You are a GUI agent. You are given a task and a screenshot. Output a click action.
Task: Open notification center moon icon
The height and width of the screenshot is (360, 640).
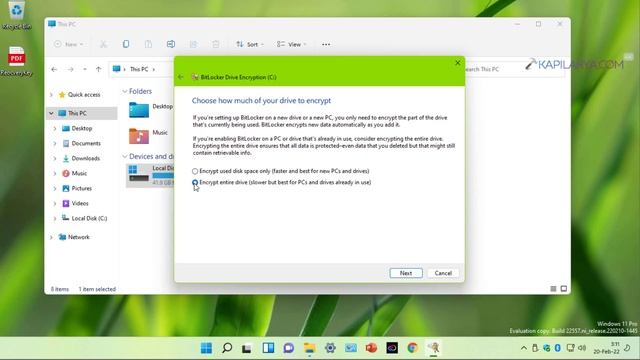click(628, 348)
